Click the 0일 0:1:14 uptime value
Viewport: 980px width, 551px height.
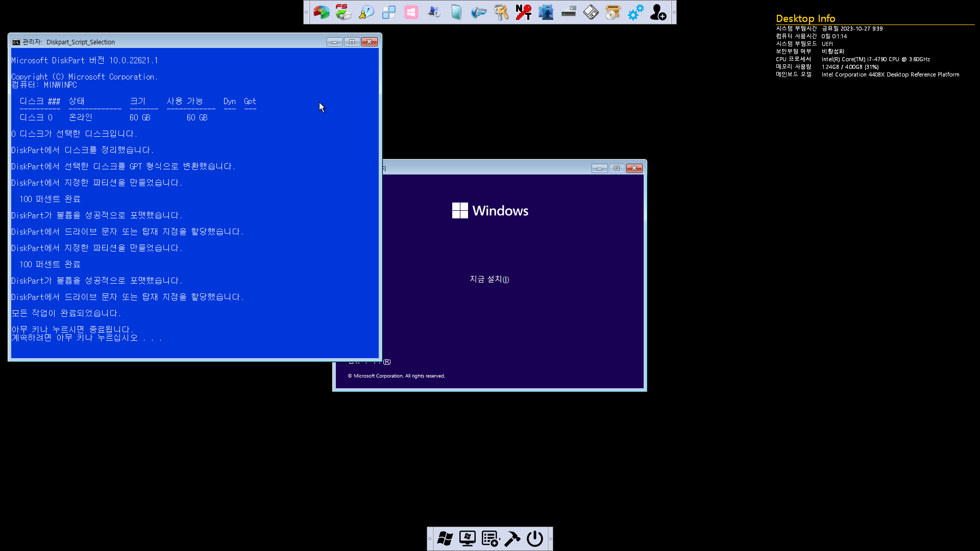[x=834, y=36]
